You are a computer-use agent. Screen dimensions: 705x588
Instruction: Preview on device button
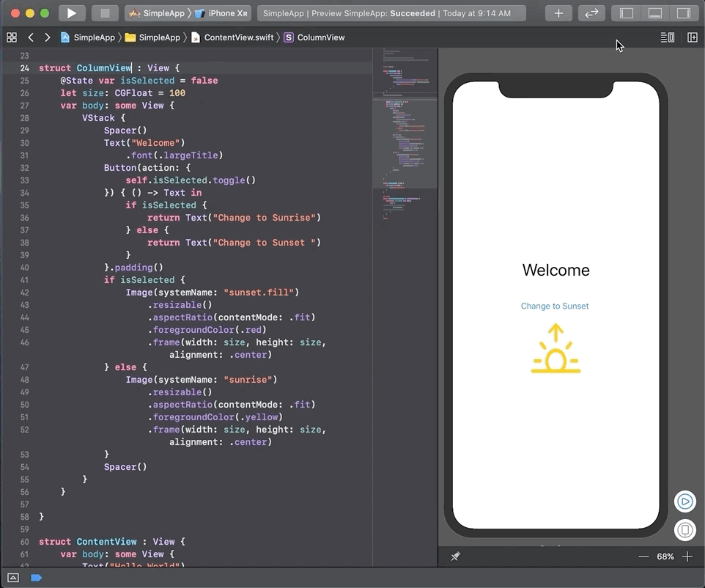684,529
